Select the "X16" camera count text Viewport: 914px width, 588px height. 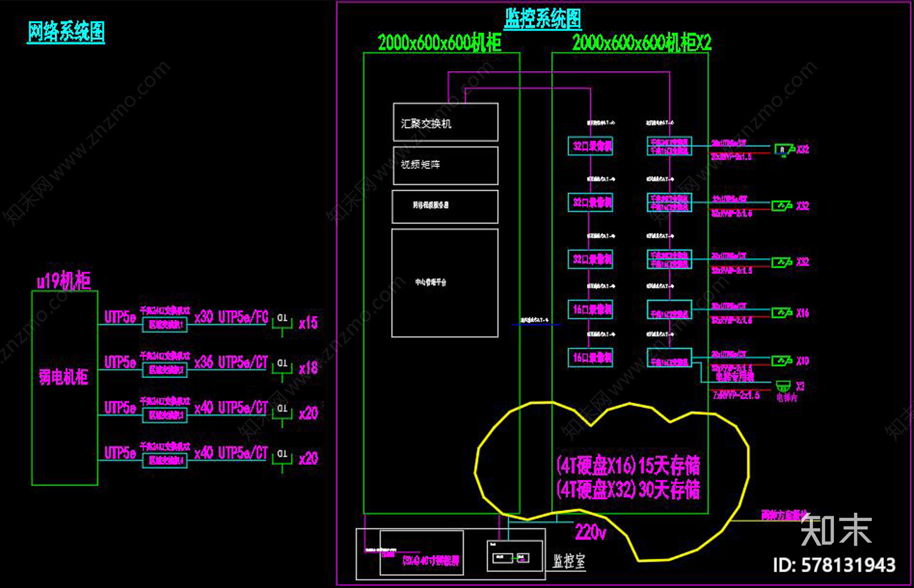(803, 313)
